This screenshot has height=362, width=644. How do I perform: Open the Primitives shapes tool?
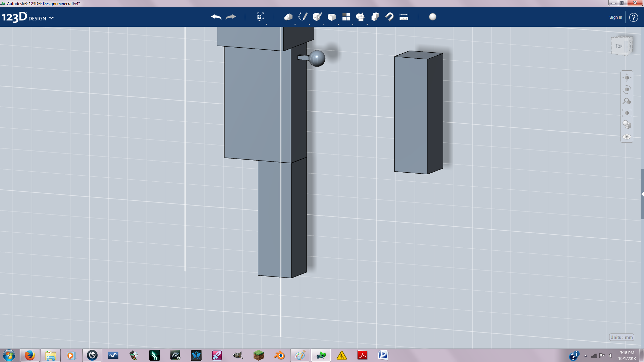click(288, 17)
